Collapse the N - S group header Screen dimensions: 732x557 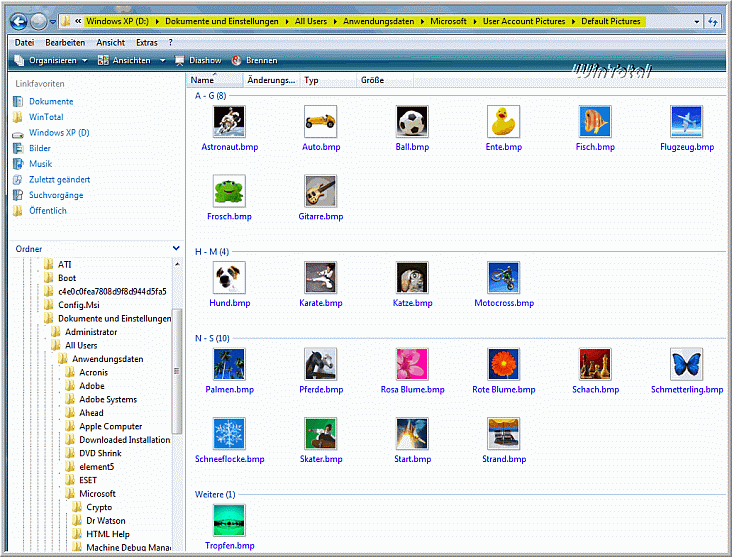pyautogui.click(x=212, y=338)
